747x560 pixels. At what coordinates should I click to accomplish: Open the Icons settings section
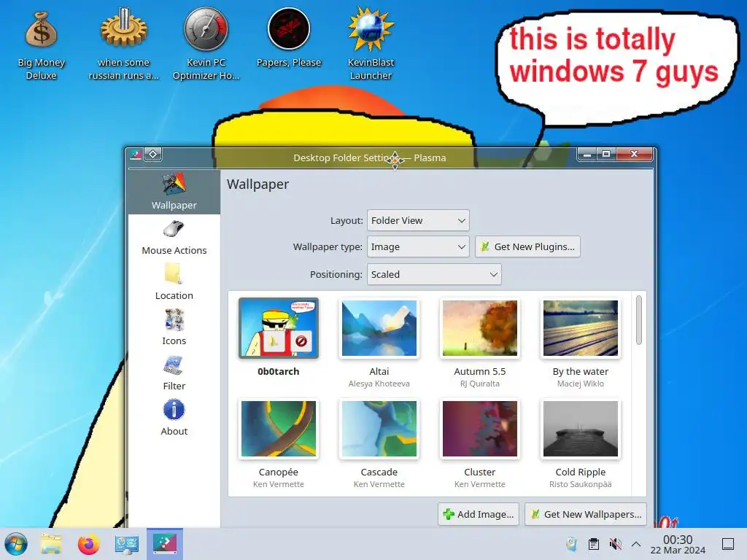(x=174, y=327)
